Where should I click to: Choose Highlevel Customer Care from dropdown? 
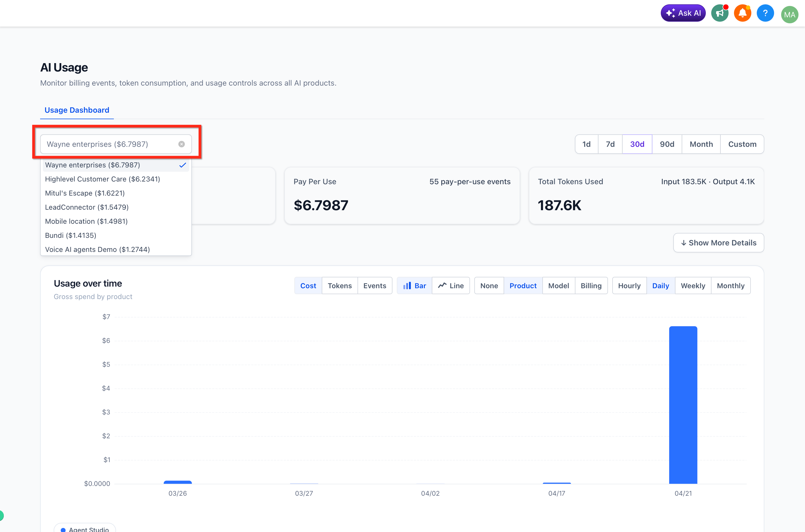(x=102, y=179)
